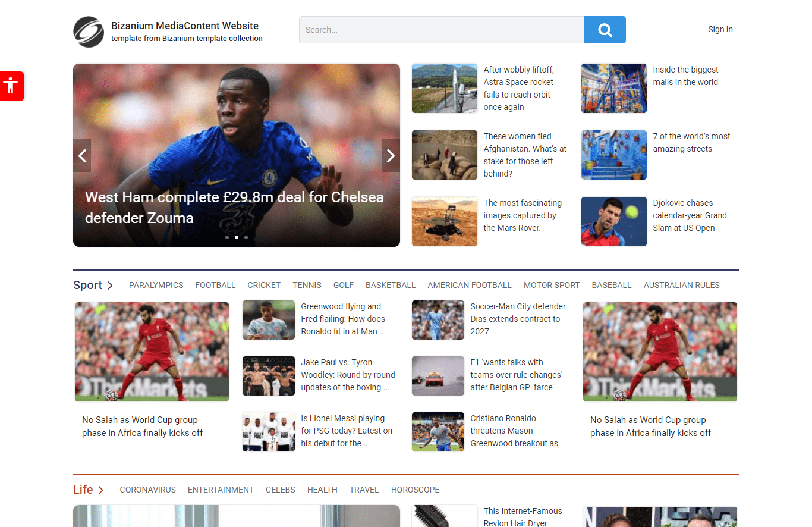Click the arrow next to Sport heading
The image size is (812, 527).
tap(110, 286)
